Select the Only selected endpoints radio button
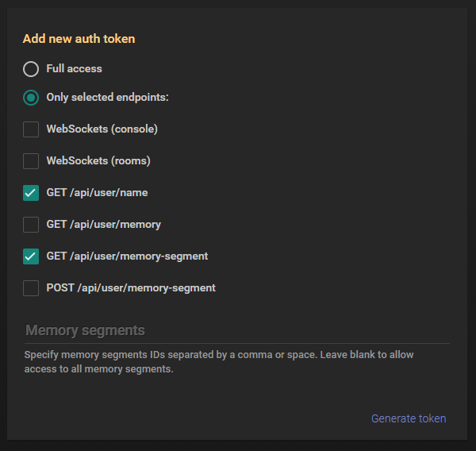The image size is (476, 451). point(31,98)
